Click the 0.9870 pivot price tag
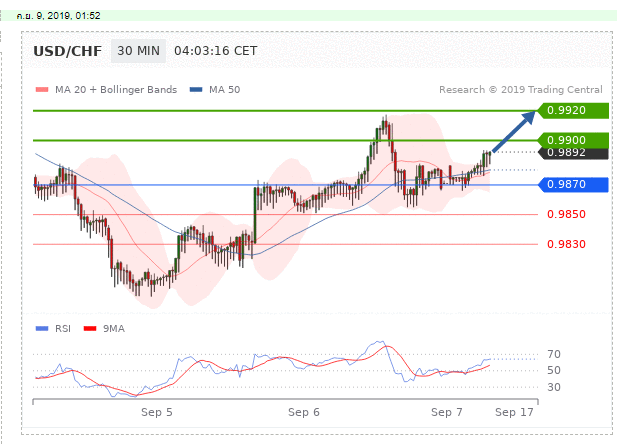The width and height of the screenshot is (617, 446). click(573, 184)
